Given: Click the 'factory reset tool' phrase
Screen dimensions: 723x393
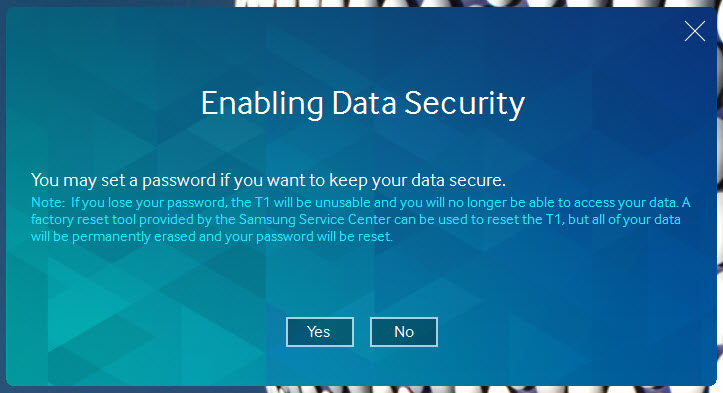Looking at the screenshot, I should tap(83, 220).
